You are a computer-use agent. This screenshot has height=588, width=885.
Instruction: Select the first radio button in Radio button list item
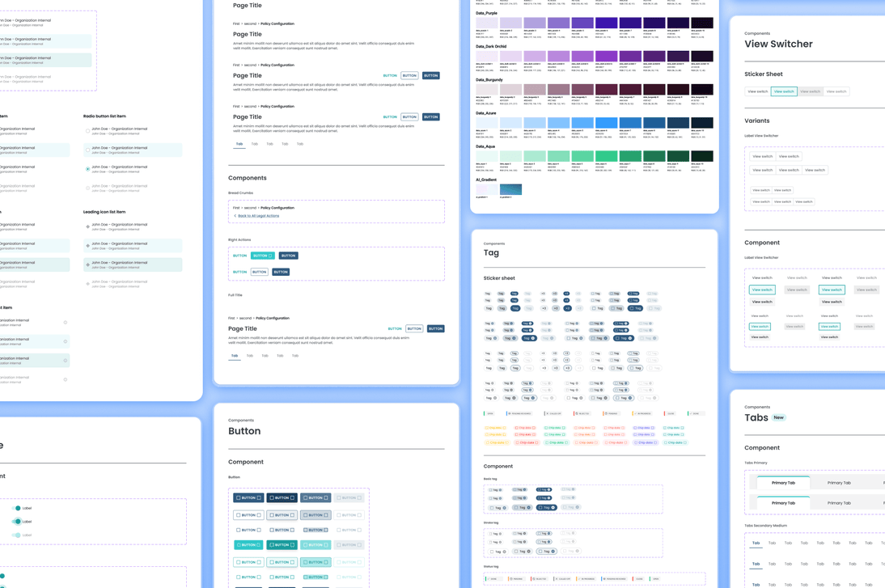coord(87,131)
